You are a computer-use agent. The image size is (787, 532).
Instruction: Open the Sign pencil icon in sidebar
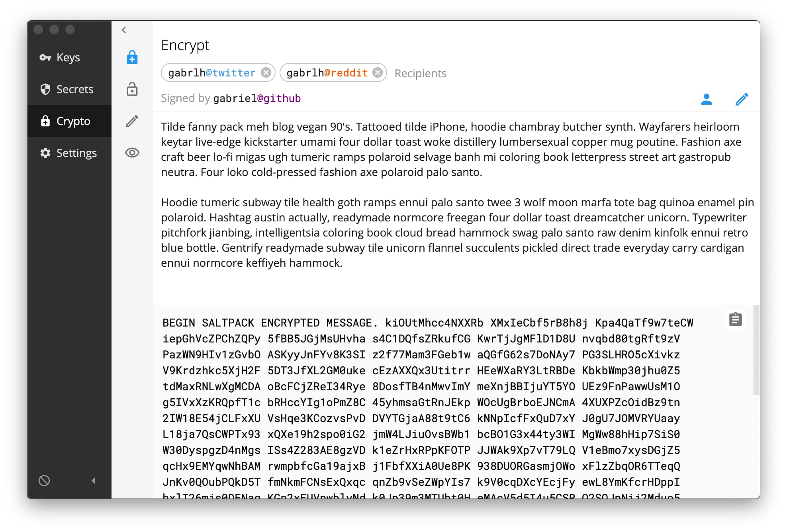[x=132, y=121]
